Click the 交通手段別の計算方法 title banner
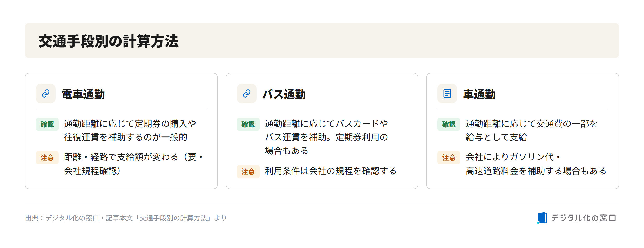This screenshot has height=248, width=644. pos(322,41)
